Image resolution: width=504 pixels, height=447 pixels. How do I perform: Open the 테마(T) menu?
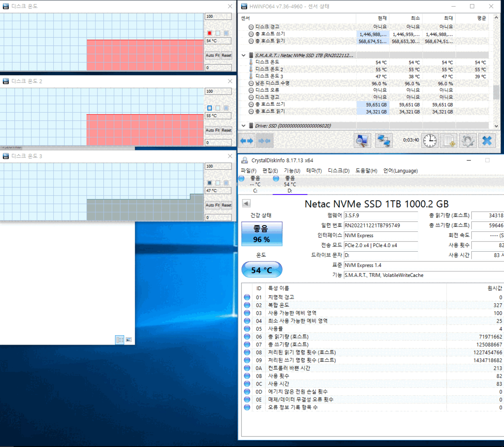pos(314,171)
